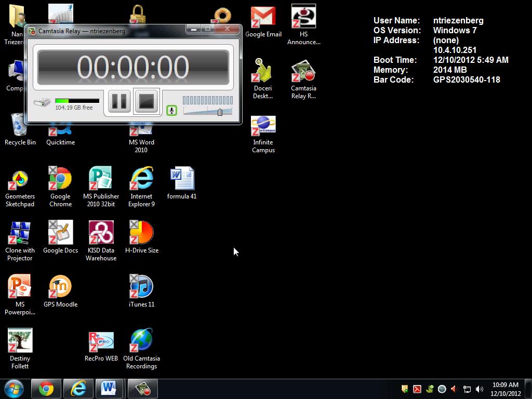The image size is (532, 399).
Task: Open the HS Announce... desktop shortcut
Action: (303, 25)
